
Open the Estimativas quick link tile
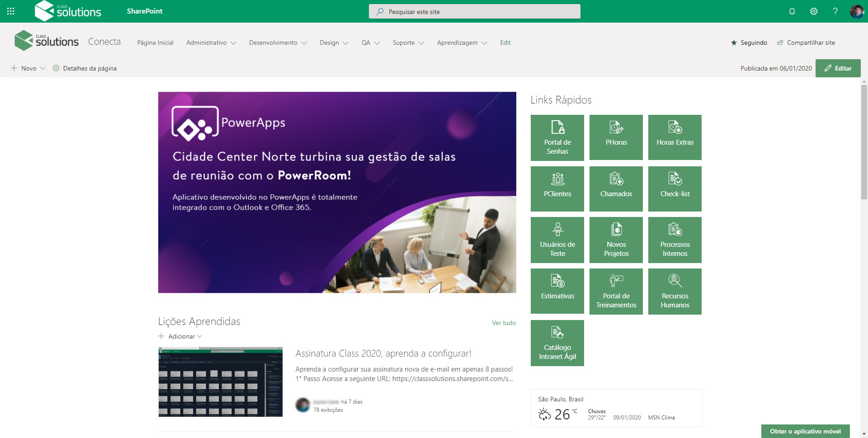pyautogui.click(x=557, y=292)
